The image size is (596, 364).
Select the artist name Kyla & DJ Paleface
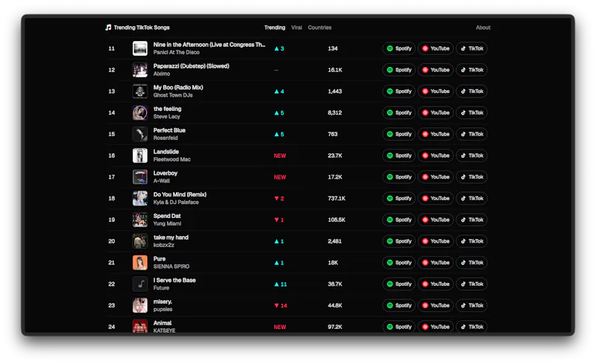(x=176, y=202)
